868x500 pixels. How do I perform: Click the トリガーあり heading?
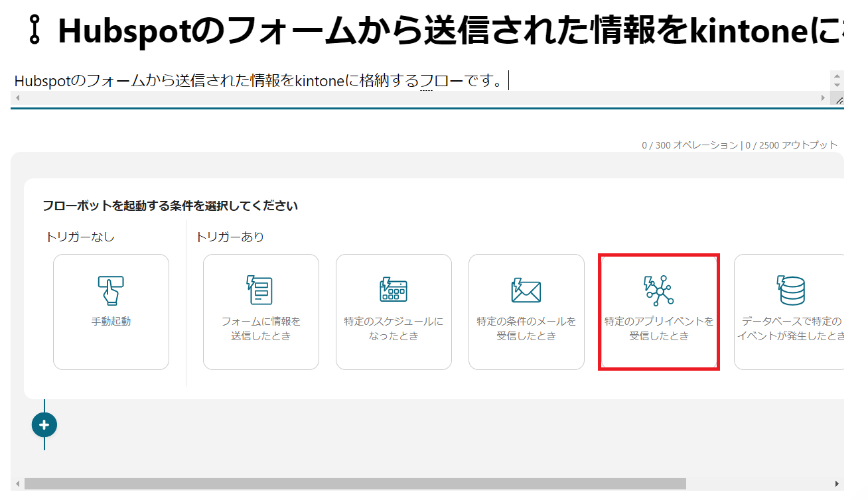[x=230, y=237]
